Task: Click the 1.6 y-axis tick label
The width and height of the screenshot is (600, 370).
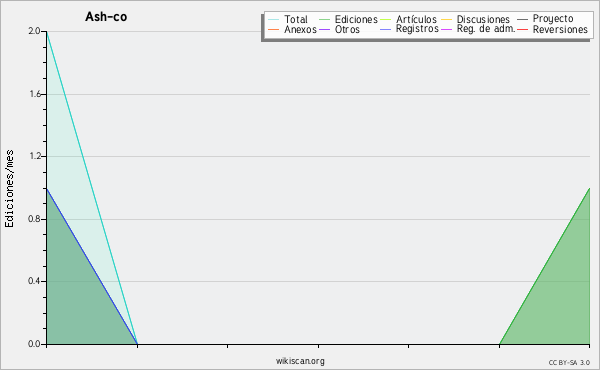Action: tap(34, 94)
